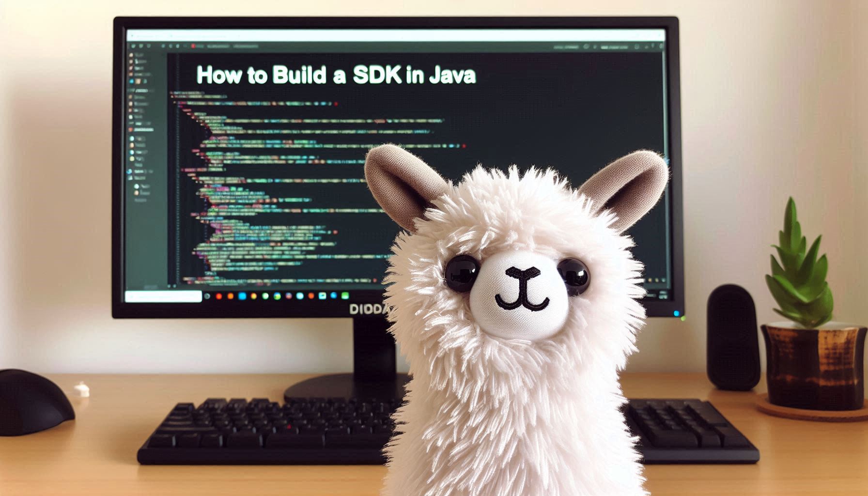Open the blue folder icon in the file tree
The image size is (868, 496).
pyautogui.click(x=131, y=80)
